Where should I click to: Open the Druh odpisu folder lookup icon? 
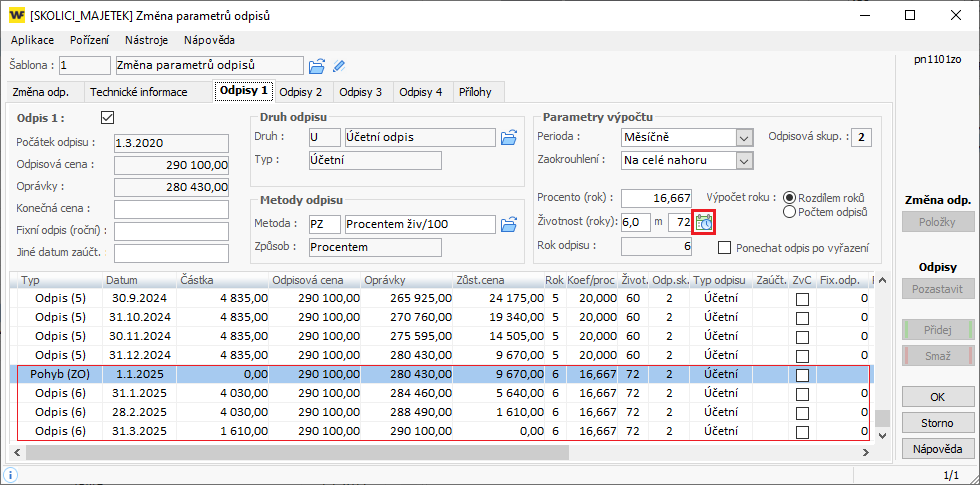tap(508, 137)
